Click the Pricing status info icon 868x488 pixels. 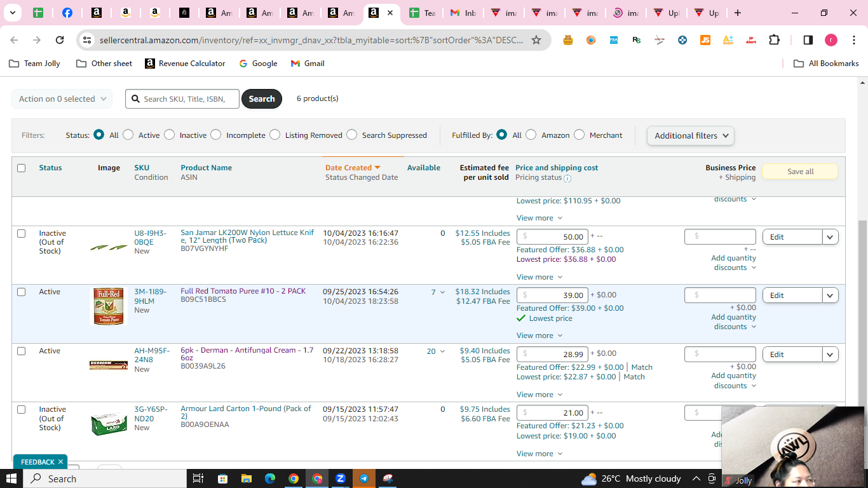tap(567, 179)
